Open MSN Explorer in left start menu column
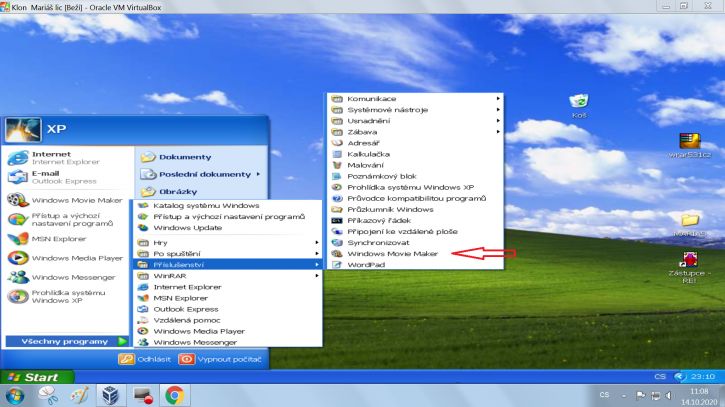Image resolution: width=725 pixels, height=407 pixels. (66, 239)
